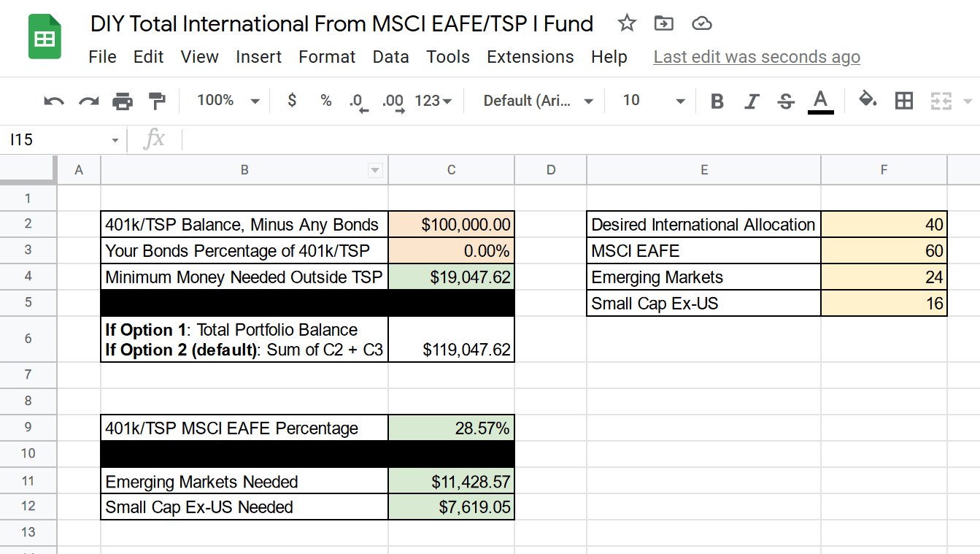Select '401k/TSP MSCI EAFE Percentage' cell

tap(244, 428)
